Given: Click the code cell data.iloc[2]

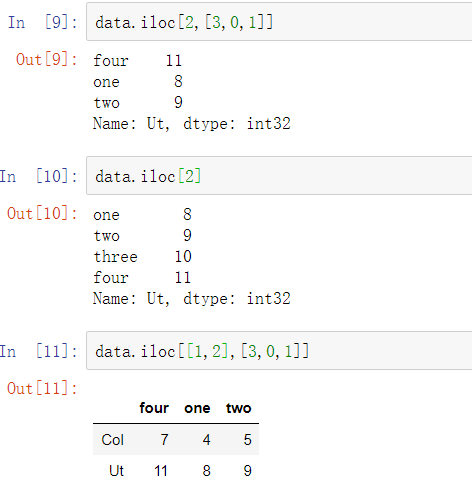Looking at the screenshot, I should [x=279, y=176].
